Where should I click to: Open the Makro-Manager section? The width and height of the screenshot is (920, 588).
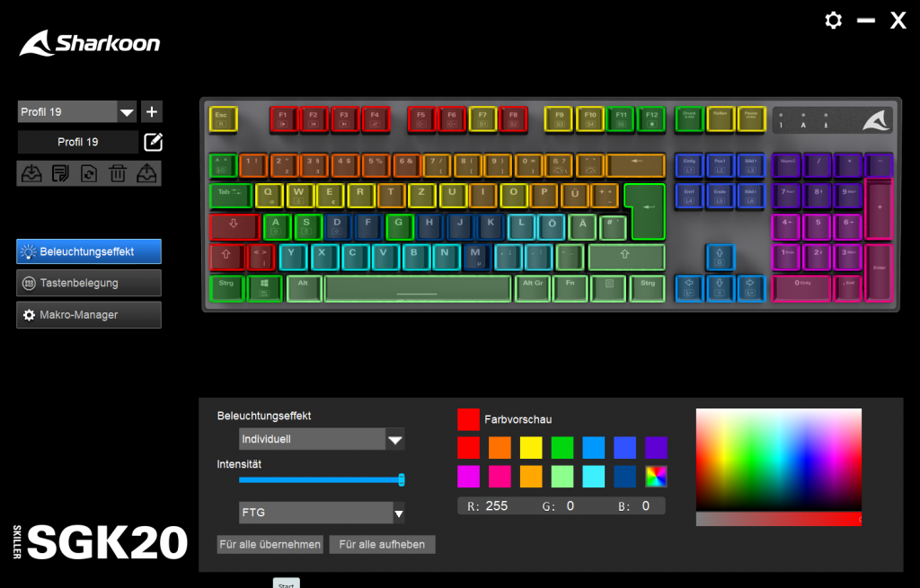[89, 315]
